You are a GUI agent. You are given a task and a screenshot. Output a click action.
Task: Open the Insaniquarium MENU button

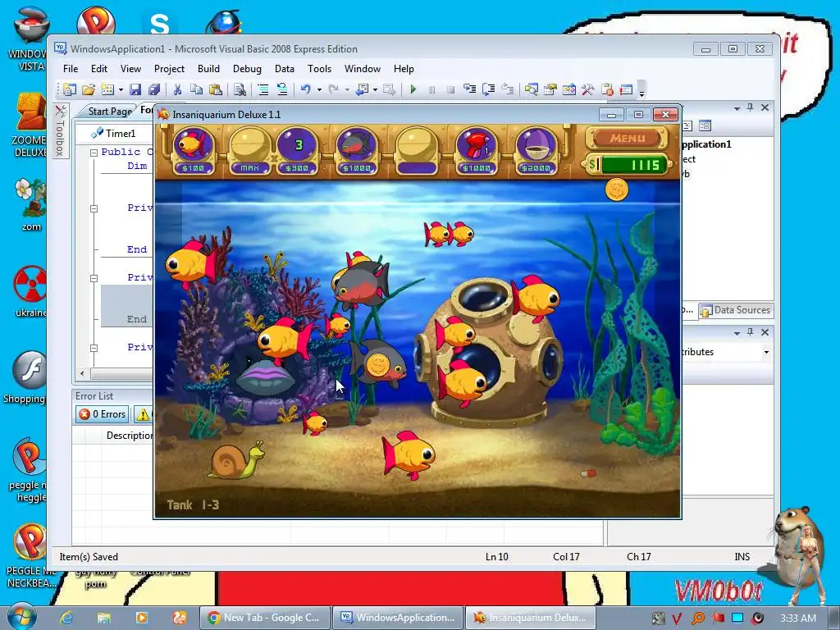[627, 138]
